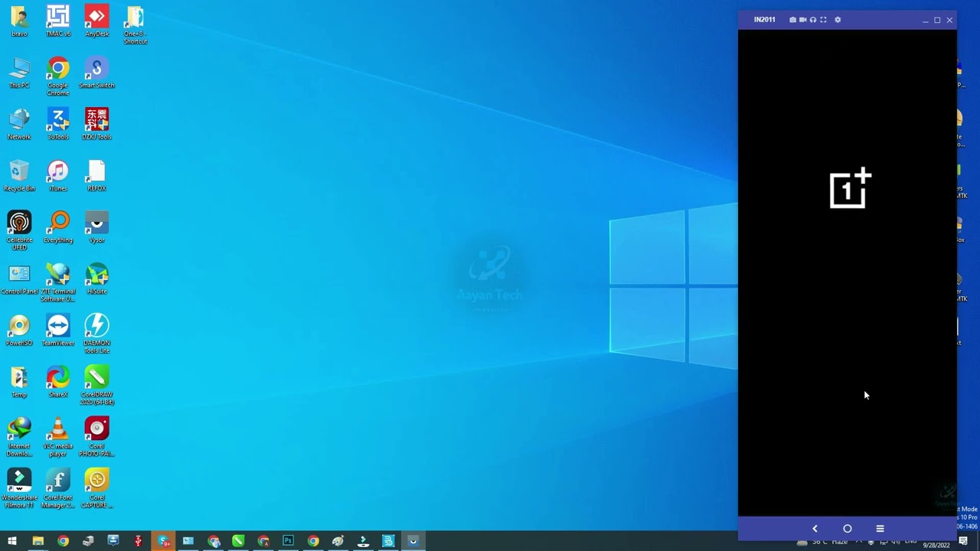Select the Corel PHOTO-PAINT desktop icon
The width and height of the screenshot is (980, 551).
click(x=96, y=437)
